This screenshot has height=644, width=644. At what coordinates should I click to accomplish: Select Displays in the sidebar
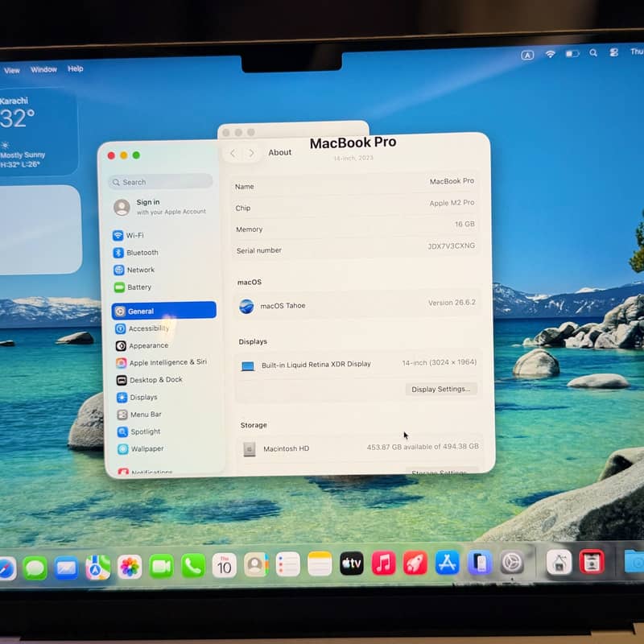[x=137, y=397]
